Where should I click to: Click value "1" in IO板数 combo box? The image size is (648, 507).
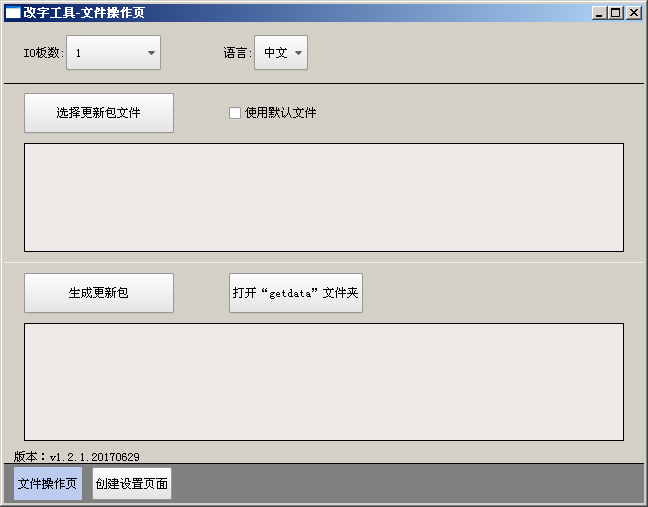[x=100, y=53]
